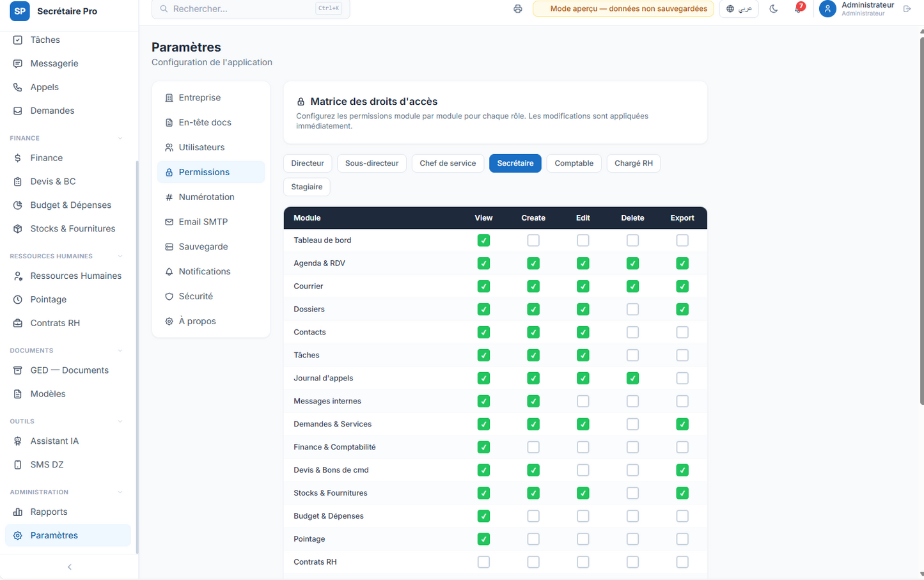
Task: Enable Create permission for Finance & Comptabilité
Action: [x=533, y=448]
